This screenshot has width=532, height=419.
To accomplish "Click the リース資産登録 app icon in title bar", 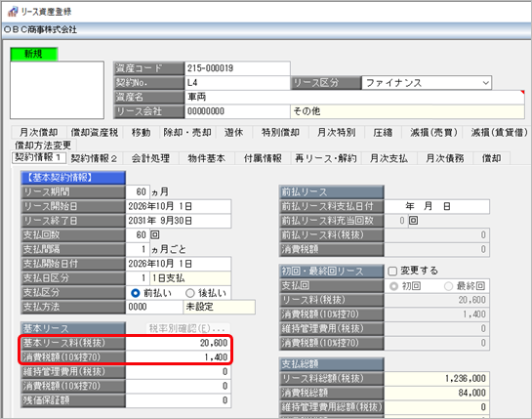I will tap(13, 12).
